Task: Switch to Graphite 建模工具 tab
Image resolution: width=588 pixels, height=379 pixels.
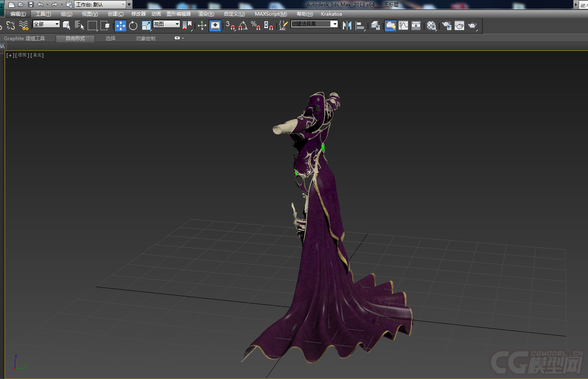Action: point(24,39)
